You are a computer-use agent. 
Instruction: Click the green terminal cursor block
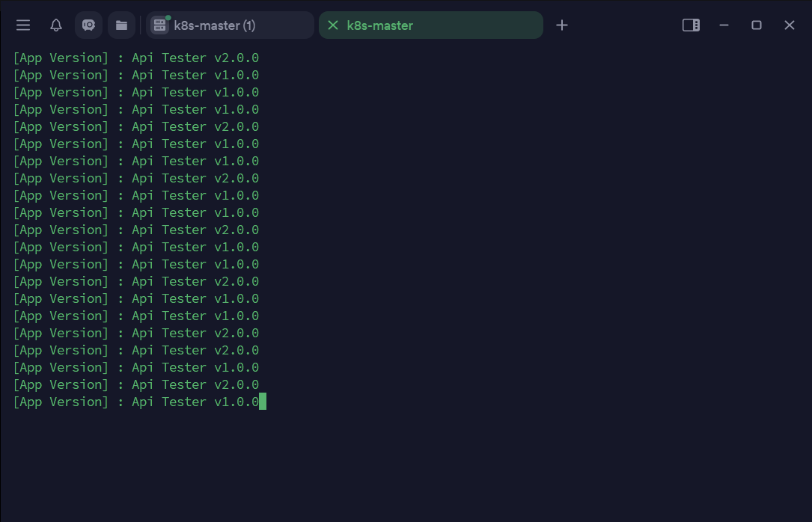pyautogui.click(x=263, y=402)
